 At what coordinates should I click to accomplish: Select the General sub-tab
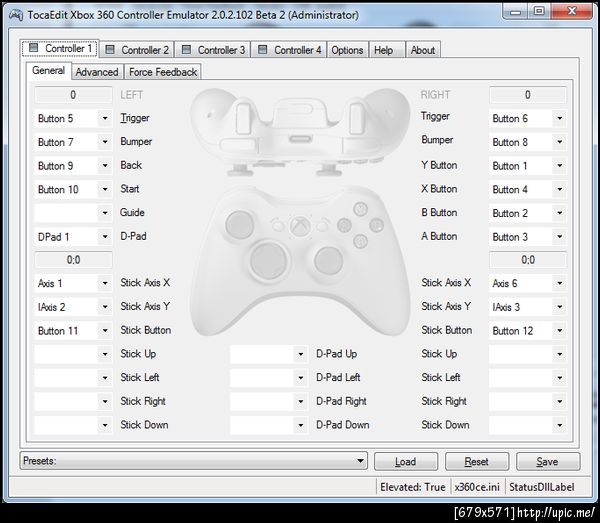coord(49,70)
